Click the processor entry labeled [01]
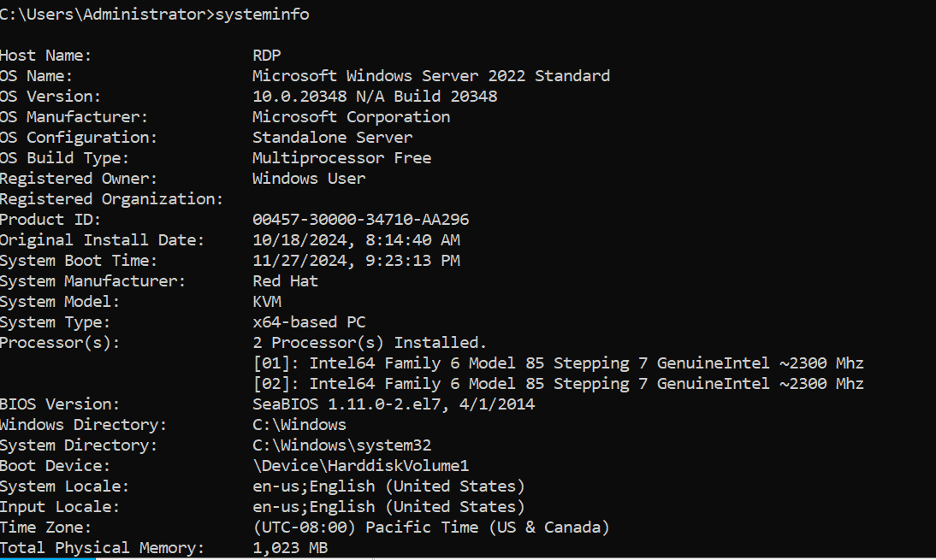This screenshot has height=560, width=936. tap(558, 363)
